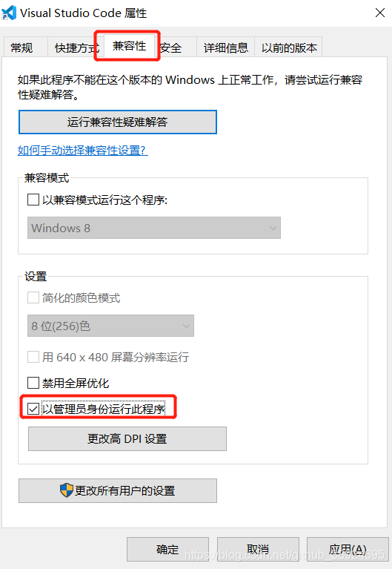The width and height of the screenshot is (392, 569).
Task: Select the 安全 tab
Action: pos(170,47)
